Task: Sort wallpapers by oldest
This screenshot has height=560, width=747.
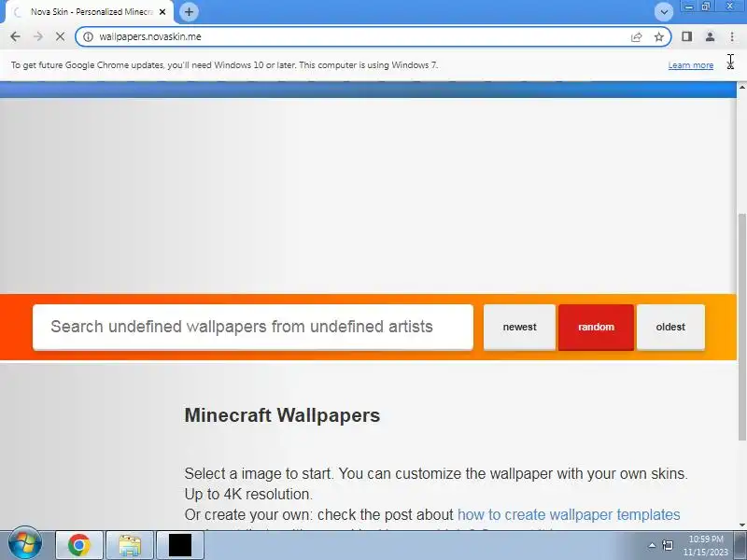Action: [x=670, y=328]
